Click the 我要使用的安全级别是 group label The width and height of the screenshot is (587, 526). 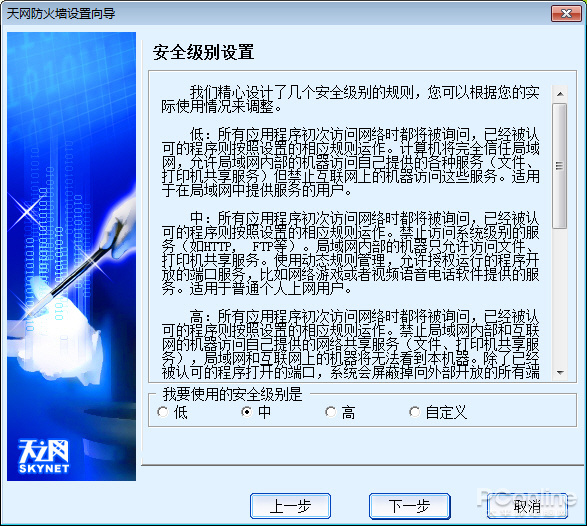[x=232, y=394]
